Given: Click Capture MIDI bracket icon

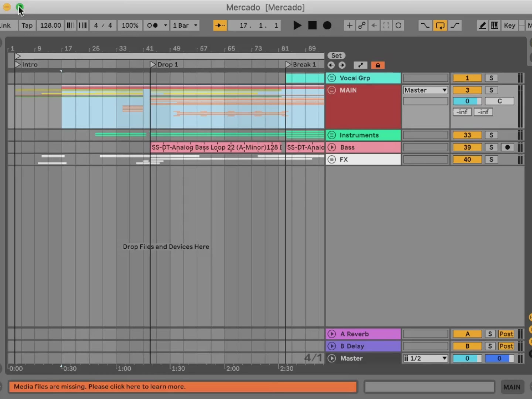Looking at the screenshot, I should 386,25.
